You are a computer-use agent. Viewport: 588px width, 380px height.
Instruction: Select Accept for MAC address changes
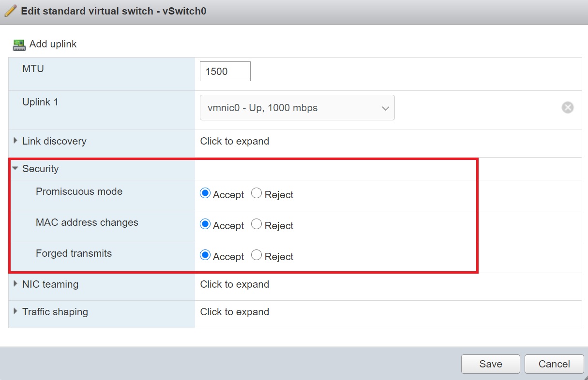tap(205, 225)
